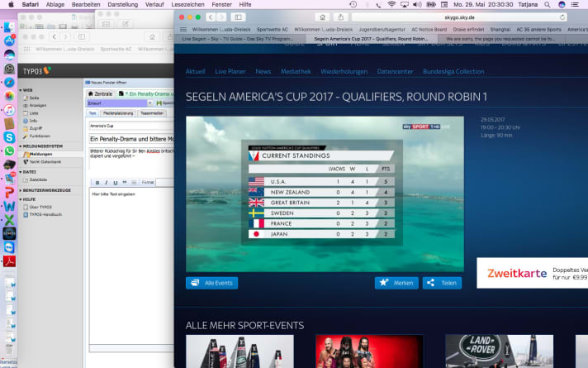Toggle the sidebar in sky.de Safari window
The image size is (588, 368).
point(238,17)
